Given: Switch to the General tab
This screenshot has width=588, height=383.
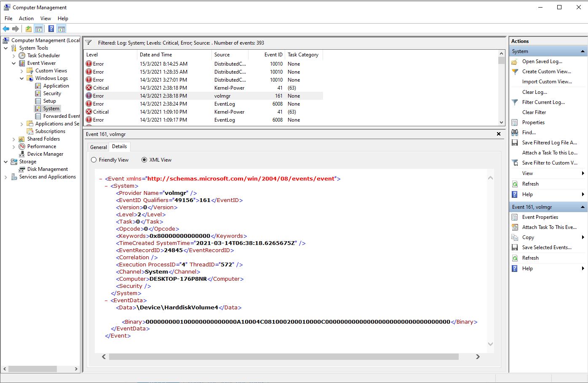Looking at the screenshot, I should [98, 146].
